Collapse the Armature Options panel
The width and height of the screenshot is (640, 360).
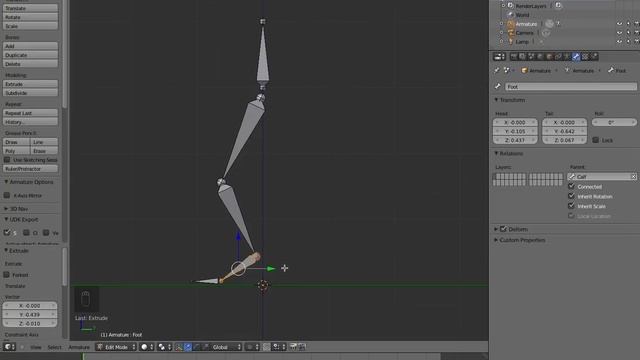pyautogui.click(x=7, y=182)
